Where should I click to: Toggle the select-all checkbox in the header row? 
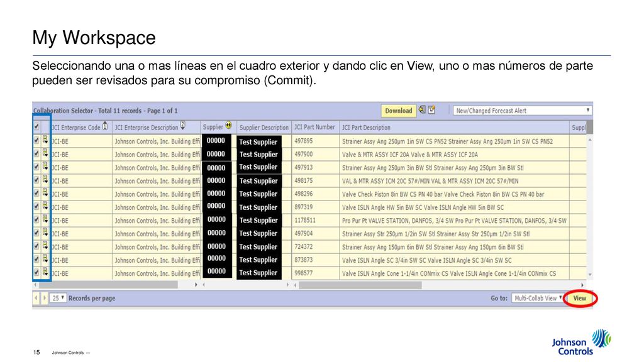pyautogui.click(x=36, y=126)
